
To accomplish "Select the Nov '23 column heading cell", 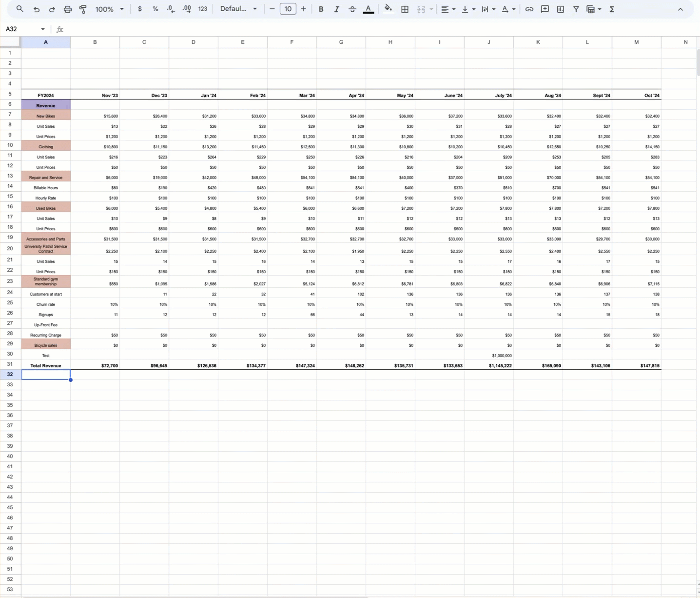I will (x=95, y=95).
